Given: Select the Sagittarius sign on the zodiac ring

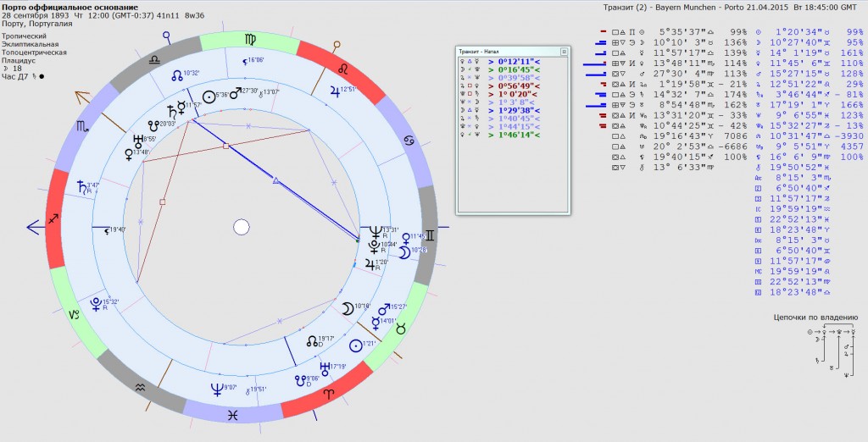Looking at the screenshot, I should point(53,219).
